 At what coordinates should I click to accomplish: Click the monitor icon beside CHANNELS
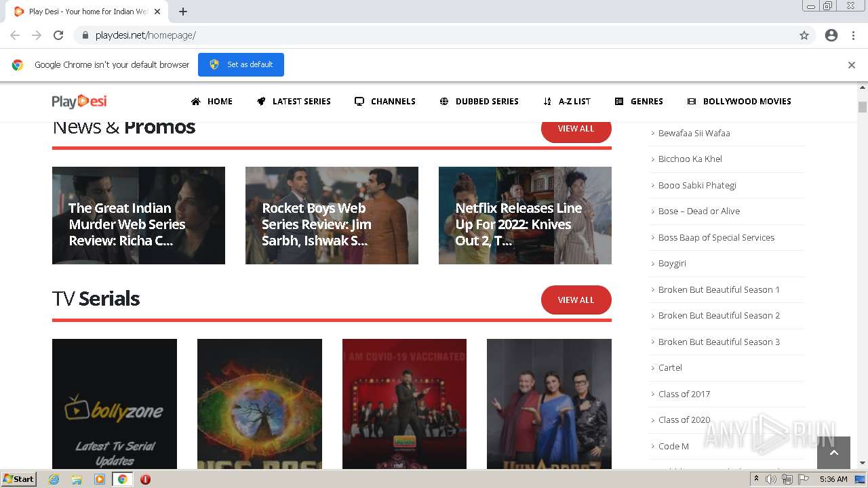(x=359, y=102)
